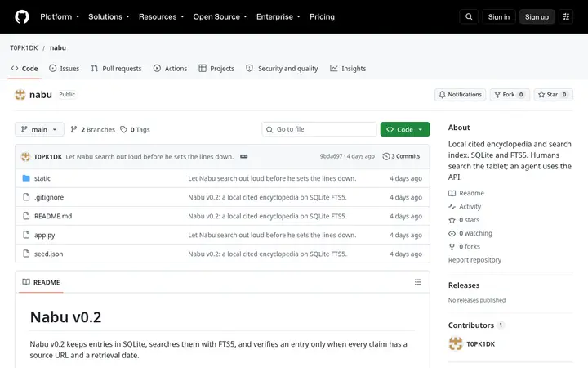588x368 pixels.
Task: Click the Go to file search field
Action: (319, 129)
